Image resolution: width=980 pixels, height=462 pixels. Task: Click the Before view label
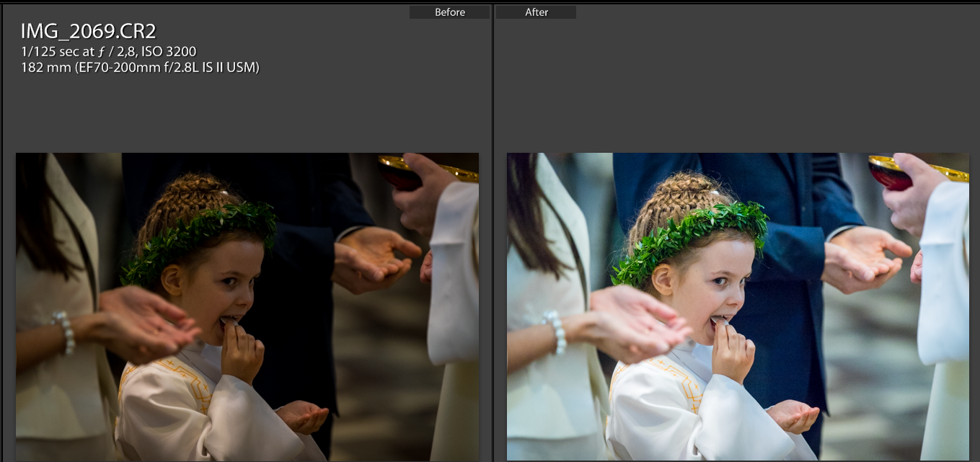point(449,12)
